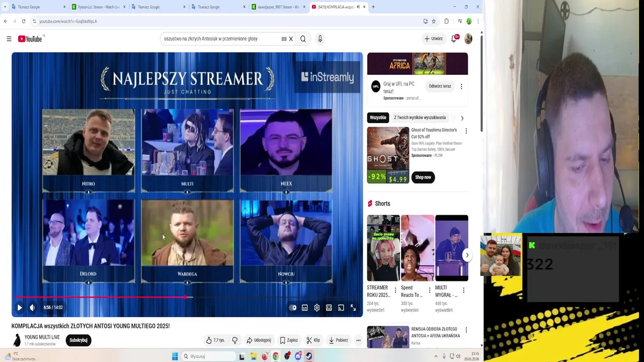Image resolution: width=644 pixels, height=362 pixels.
Task: Open MULTI WYGRAŁ short
Action: point(452,248)
